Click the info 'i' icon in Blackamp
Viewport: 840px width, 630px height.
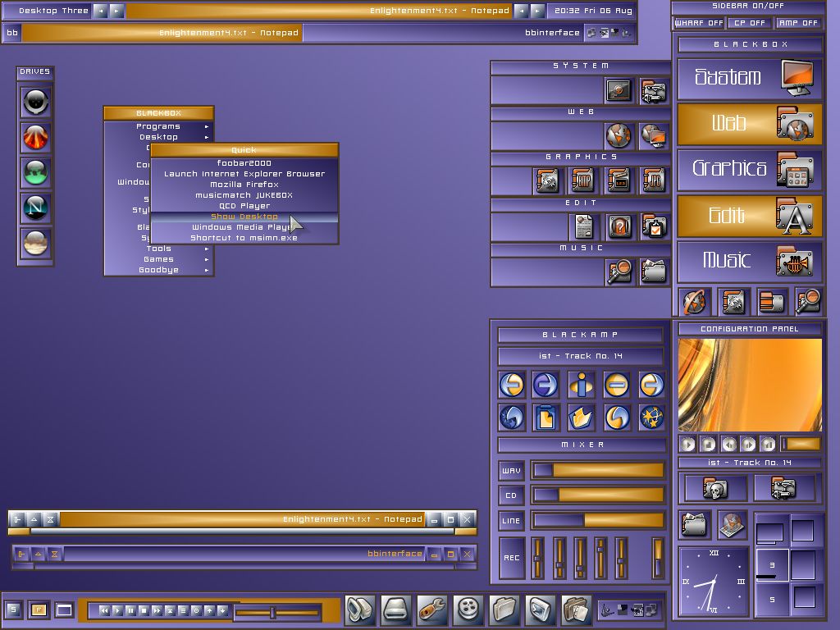coord(582,385)
